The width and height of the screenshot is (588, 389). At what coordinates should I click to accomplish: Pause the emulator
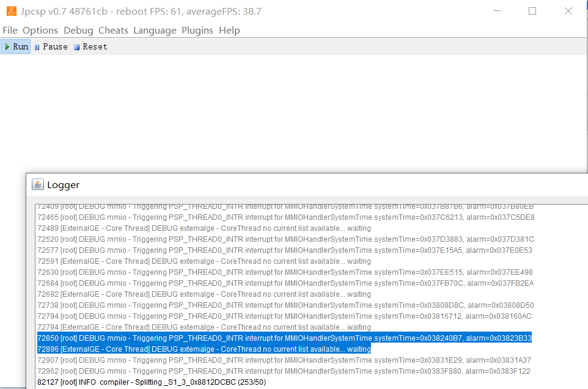[x=51, y=47]
